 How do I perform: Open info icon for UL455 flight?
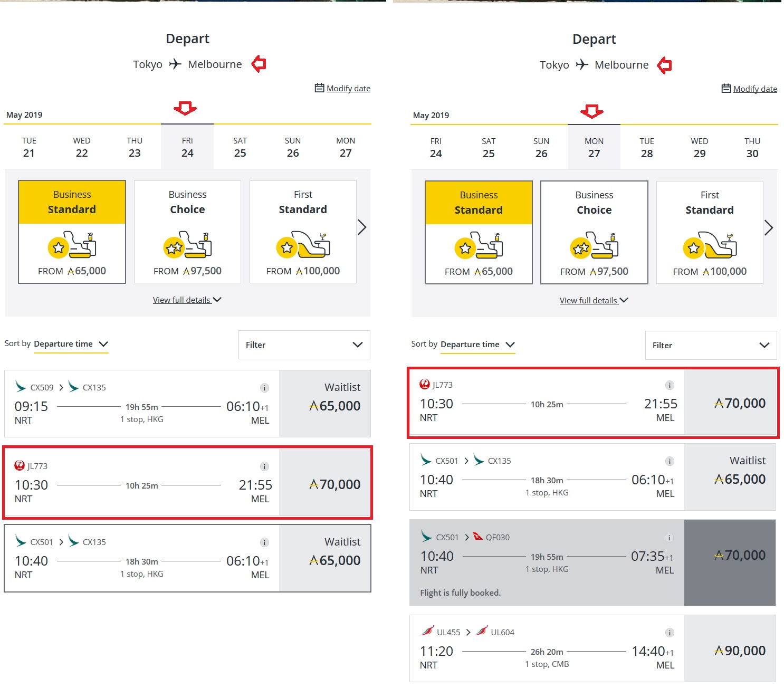[670, 633]
